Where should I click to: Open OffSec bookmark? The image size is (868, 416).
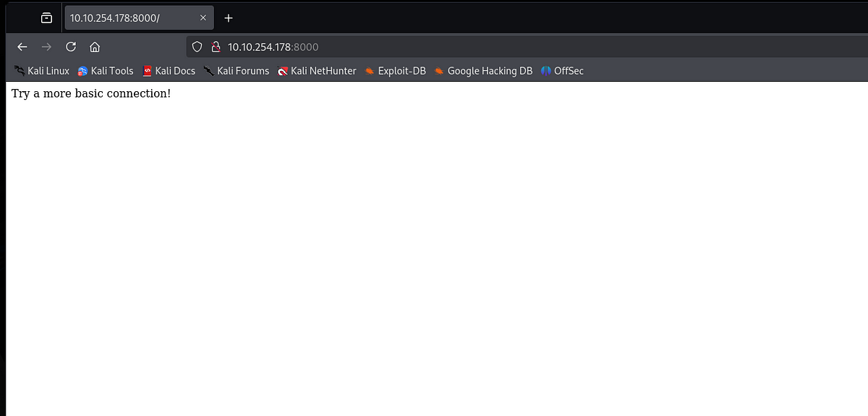tap(562, 71)
